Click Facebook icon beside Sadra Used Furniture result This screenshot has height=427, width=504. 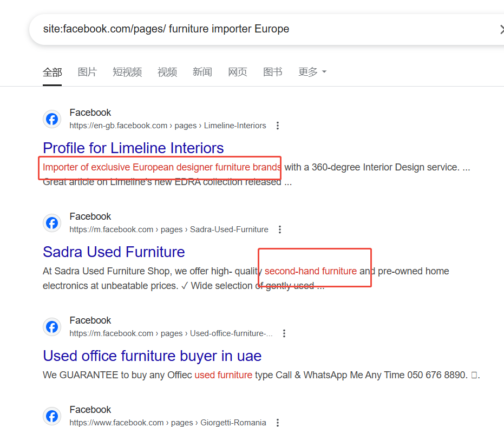pyautogui.click(x=52, y=223)
